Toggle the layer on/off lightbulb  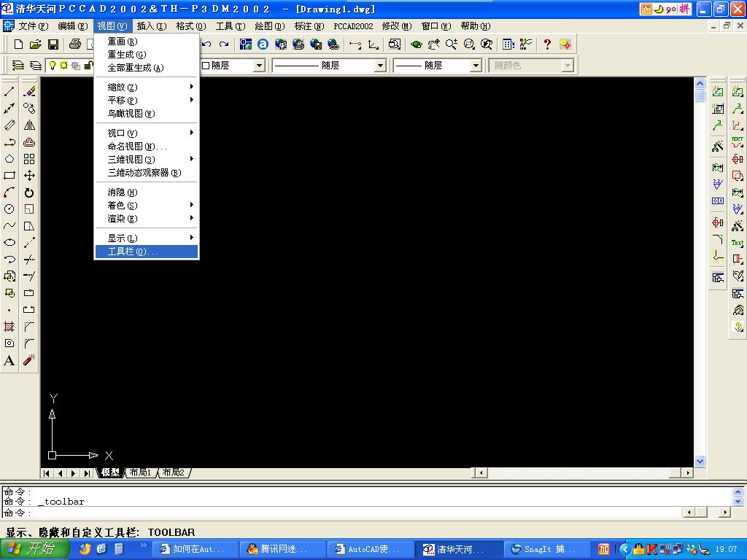tap(53, 65)
